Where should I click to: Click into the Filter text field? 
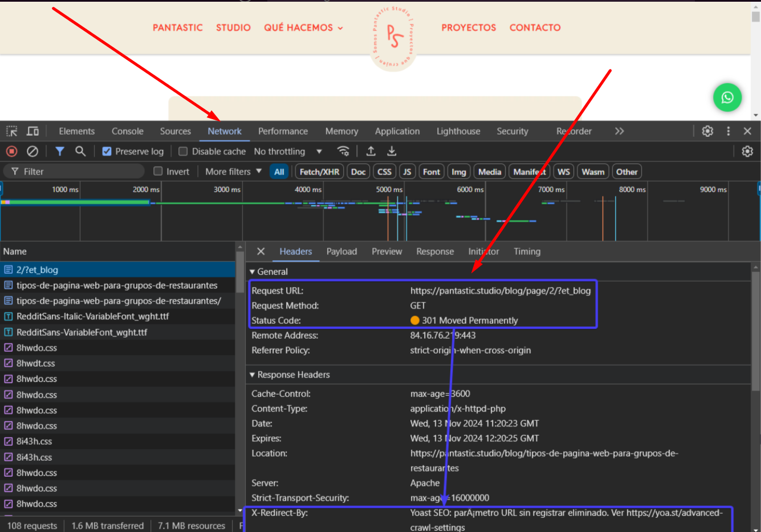click(x=74, y=171)
